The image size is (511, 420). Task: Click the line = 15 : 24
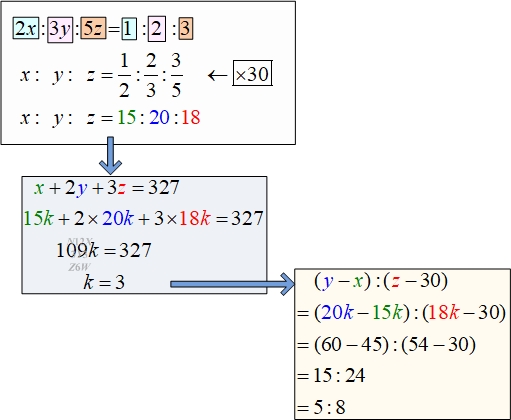click(331, 376)
